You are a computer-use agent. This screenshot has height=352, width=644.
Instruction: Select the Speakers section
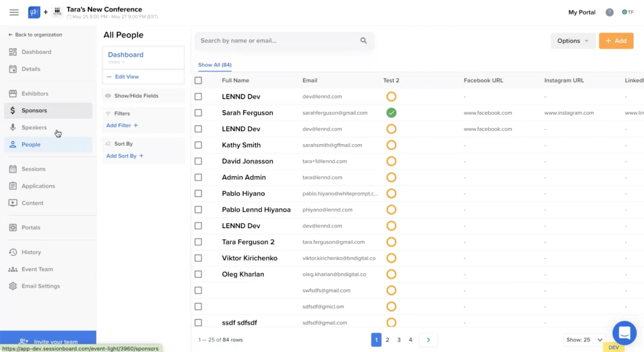(34, 127)
